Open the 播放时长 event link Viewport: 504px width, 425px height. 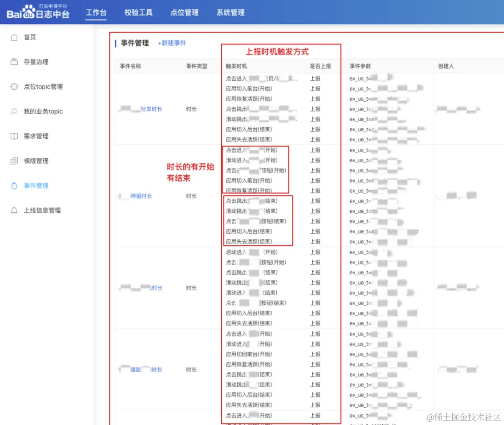146,369
